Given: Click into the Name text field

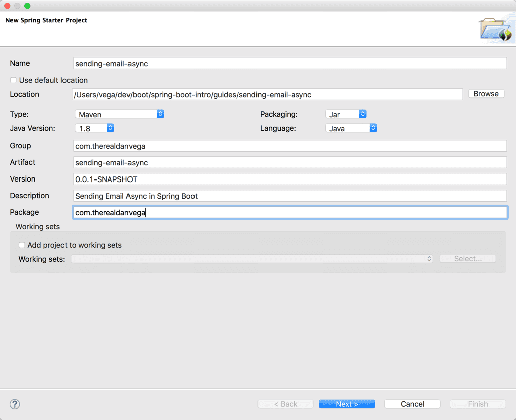Looking at the screenshot, I should pyautogui.click(x=290, y=63).
